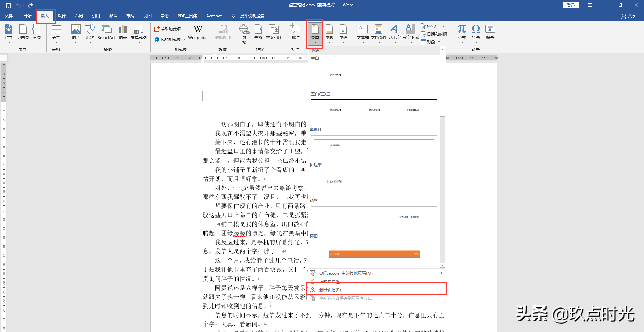Click the header gallery scroll up arrow
Screen dimensions: 644x332
pos(442,50)
